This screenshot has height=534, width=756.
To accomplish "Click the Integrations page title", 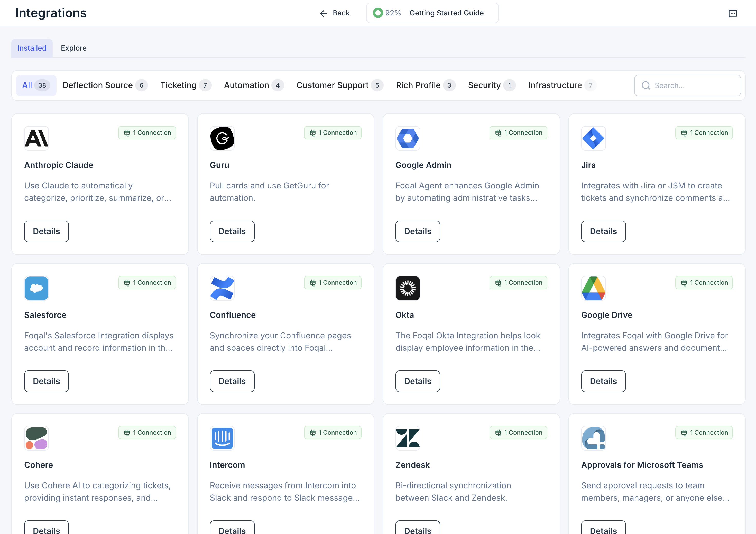I will pos(51,13).
